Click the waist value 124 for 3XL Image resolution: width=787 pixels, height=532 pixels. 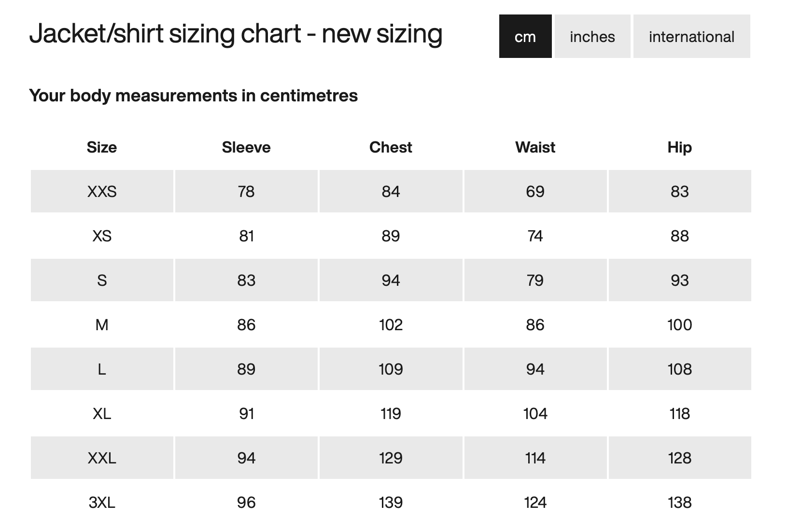(535, 503)
